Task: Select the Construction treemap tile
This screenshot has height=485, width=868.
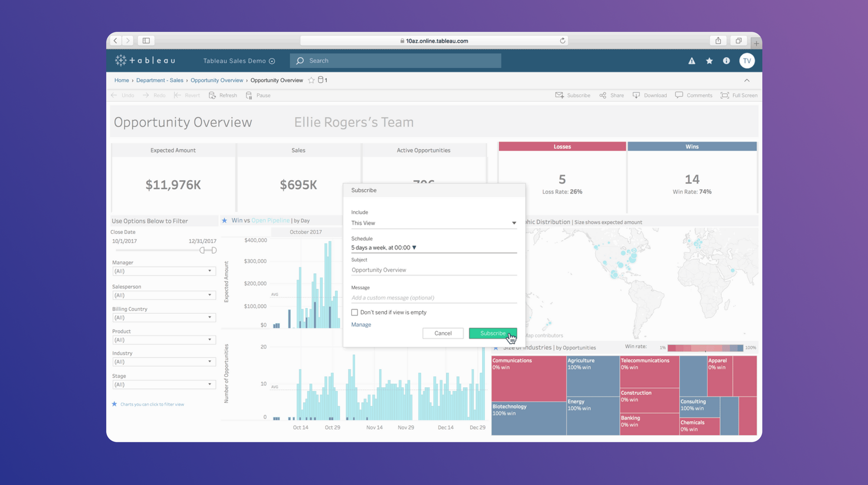Action: (649, 400)
